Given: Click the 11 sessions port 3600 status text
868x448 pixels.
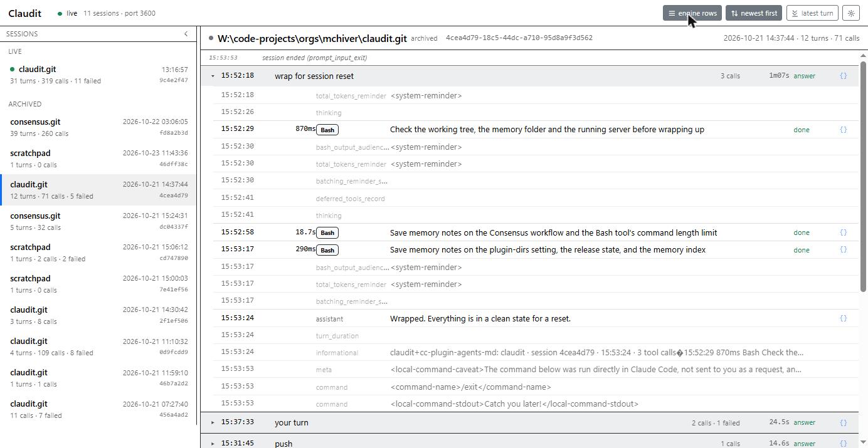Looking at the screenshot, I should [x=119, y=13].
